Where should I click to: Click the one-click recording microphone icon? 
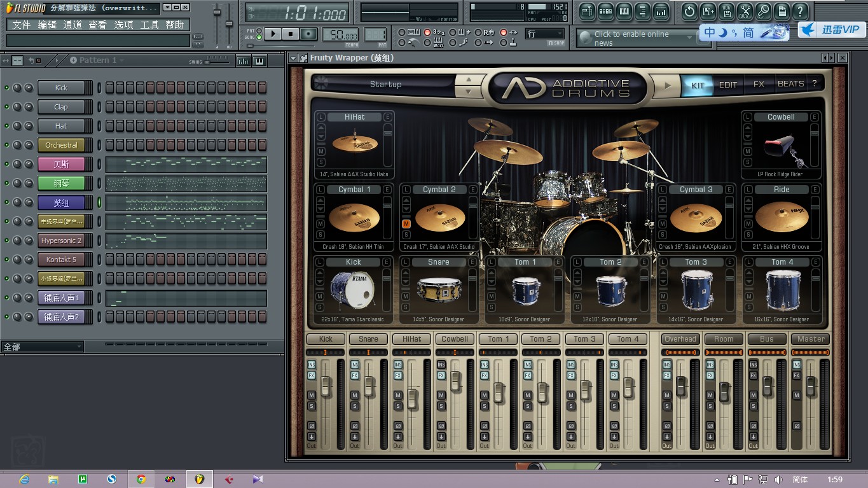coord(764,11)
